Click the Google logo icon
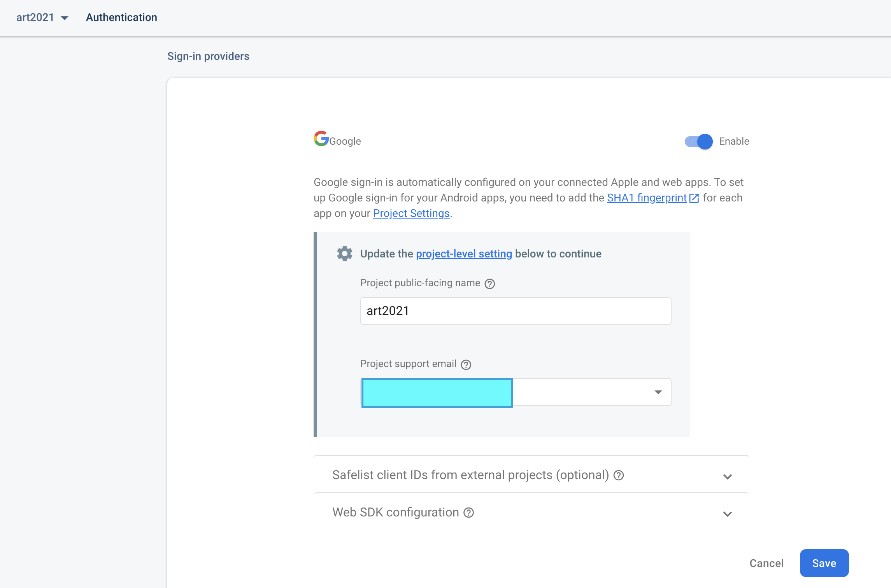 pos(321,139)
